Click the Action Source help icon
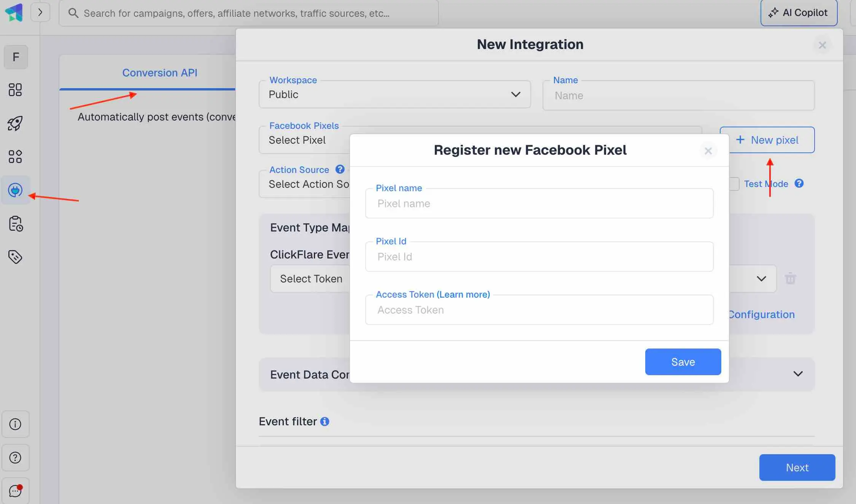Screen dimensions: 856x504 (340, 169)
